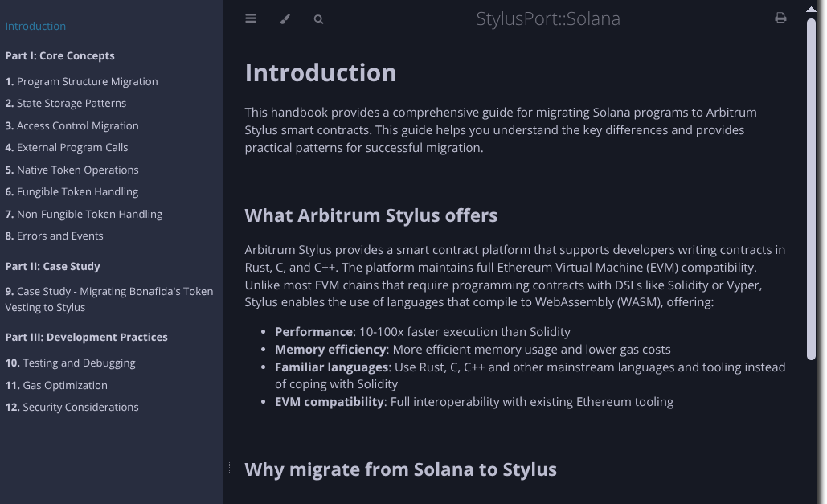Open the theme picker paintbrush icon
Viewport: 827px width, 504px height.
pyautogui.click(x=285, y=19)
